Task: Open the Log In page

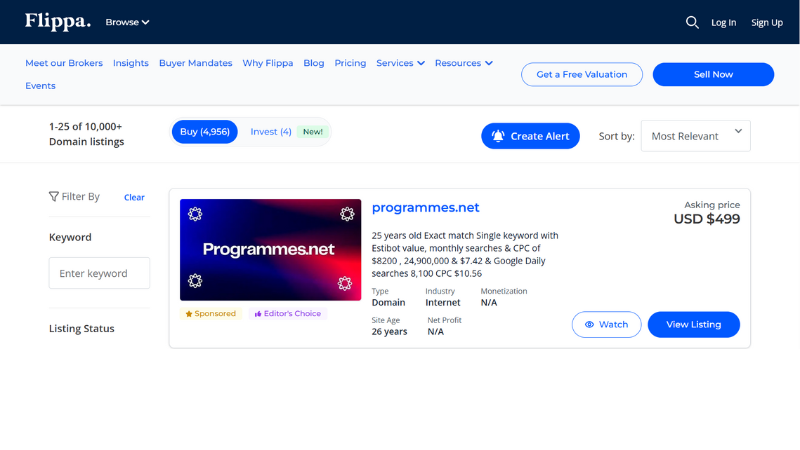Action: [x=723, y=22]
